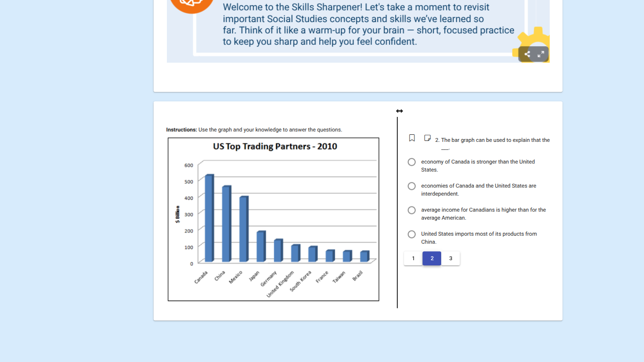Select 'United States imports most products from China'

(412, 234)
